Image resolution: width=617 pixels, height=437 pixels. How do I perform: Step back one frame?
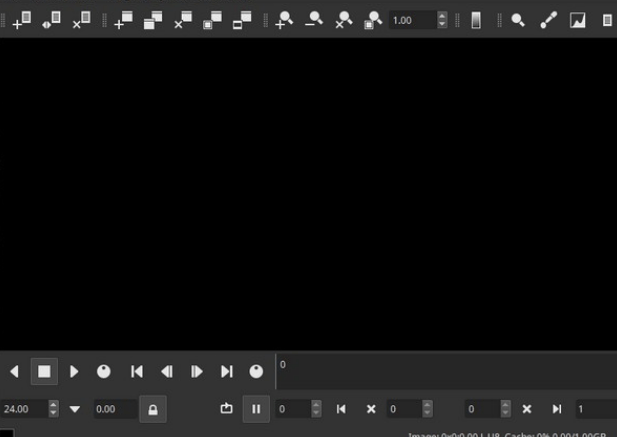tap(167, 371)
